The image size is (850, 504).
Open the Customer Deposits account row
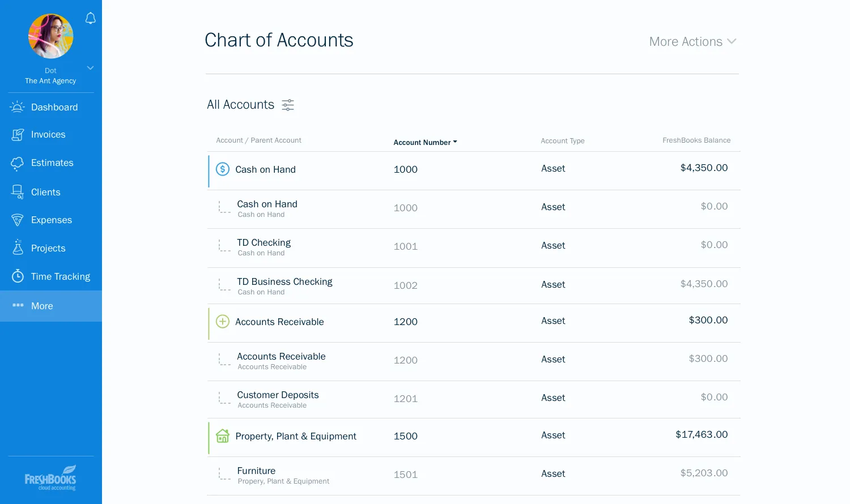click(278, 395)
